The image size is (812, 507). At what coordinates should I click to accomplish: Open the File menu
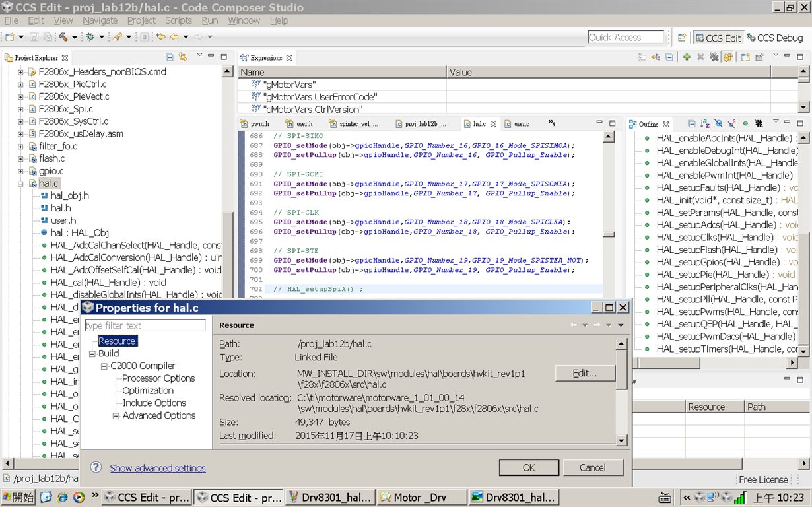pos(11,20)
